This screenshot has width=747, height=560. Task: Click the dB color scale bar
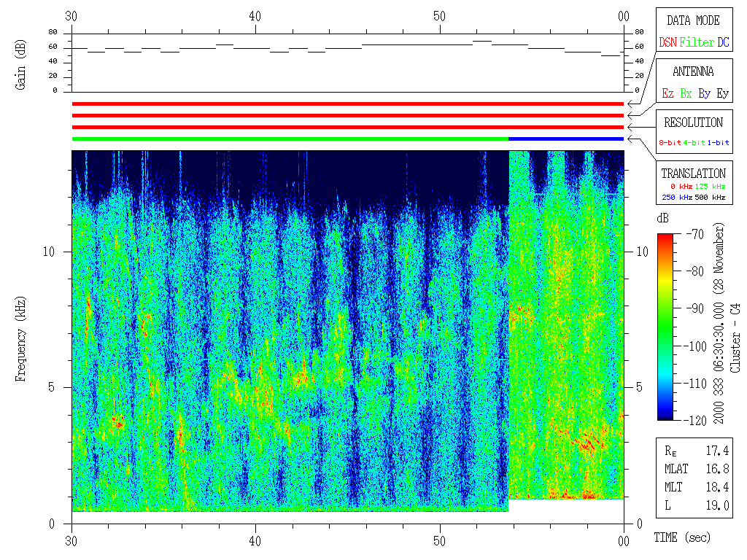tap(665, 327)
